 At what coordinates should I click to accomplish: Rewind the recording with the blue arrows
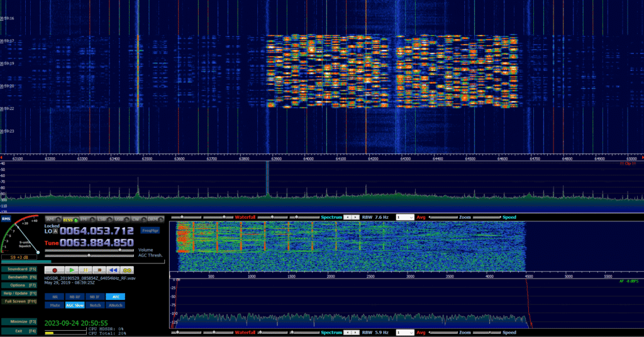pyautogui.click(x=113, y=270)
